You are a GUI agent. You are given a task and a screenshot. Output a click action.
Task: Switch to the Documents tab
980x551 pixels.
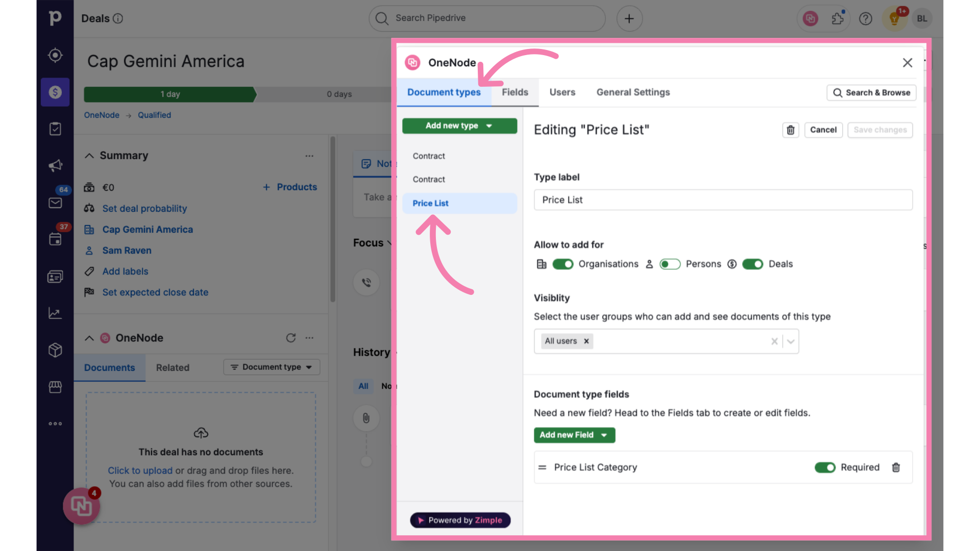pos(110,368)
